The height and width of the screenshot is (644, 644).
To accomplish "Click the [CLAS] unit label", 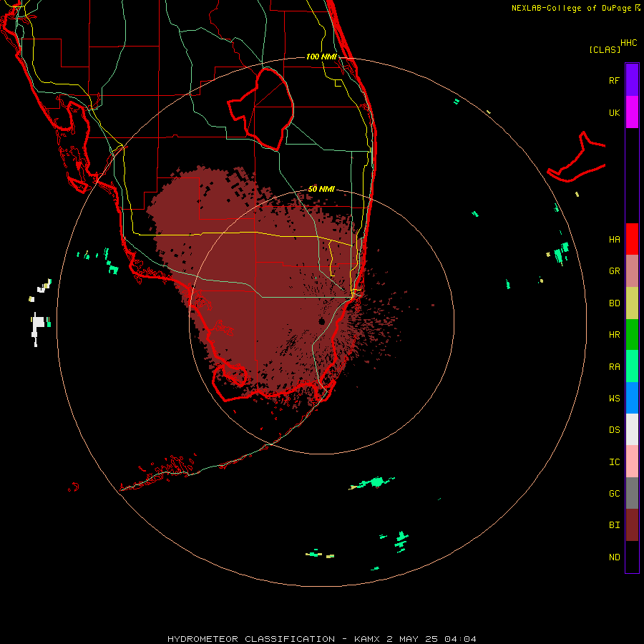I will (x=605, y=49).
